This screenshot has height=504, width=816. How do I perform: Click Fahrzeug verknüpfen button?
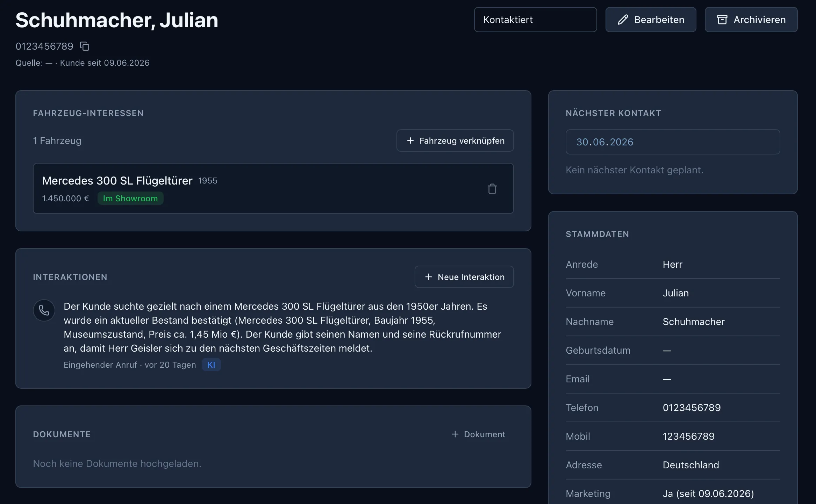[x=455, y=141]
